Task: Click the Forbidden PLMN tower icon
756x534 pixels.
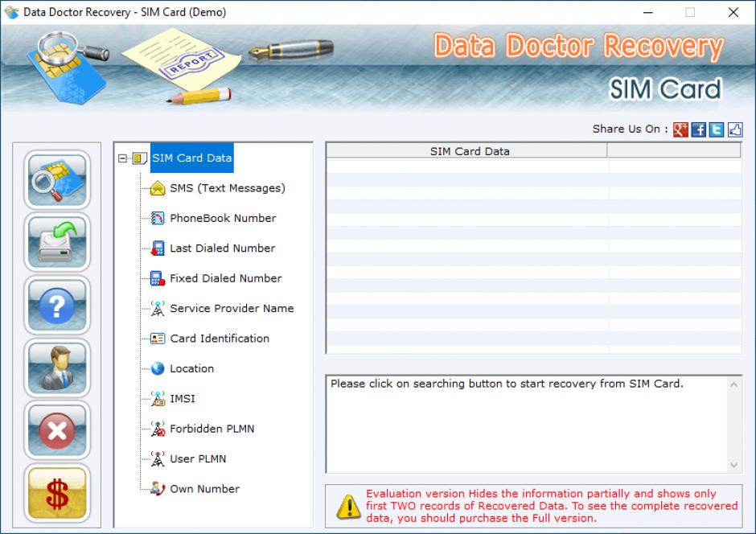Action: (x=158, y=429)
